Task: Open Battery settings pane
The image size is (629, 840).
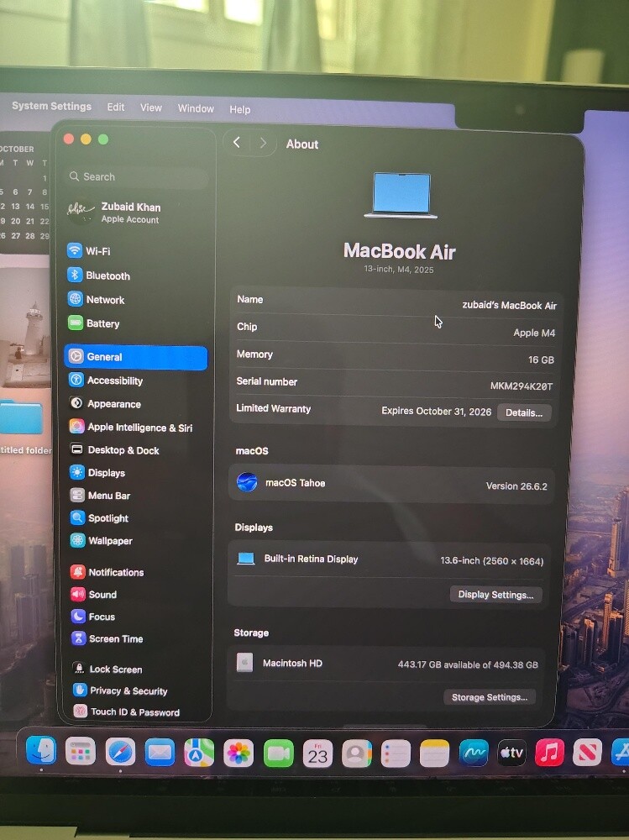Action: tap(94, 323)
